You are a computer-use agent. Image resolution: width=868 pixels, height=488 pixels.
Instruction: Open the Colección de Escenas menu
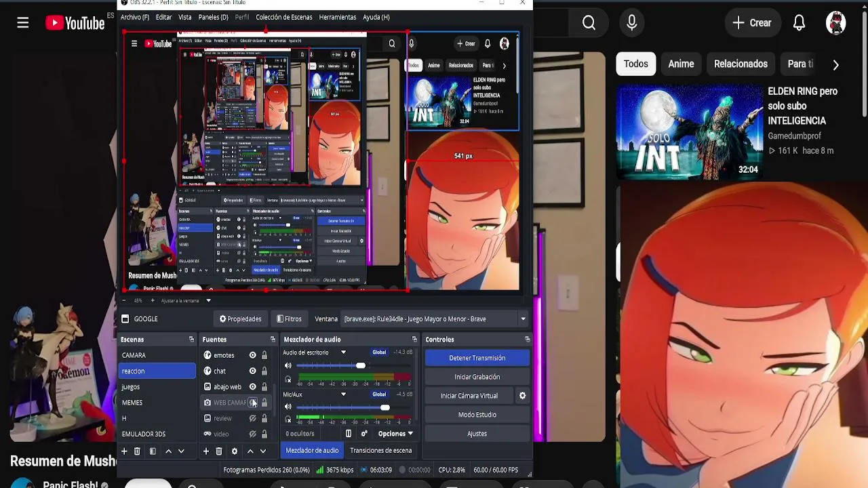point(284,17)
